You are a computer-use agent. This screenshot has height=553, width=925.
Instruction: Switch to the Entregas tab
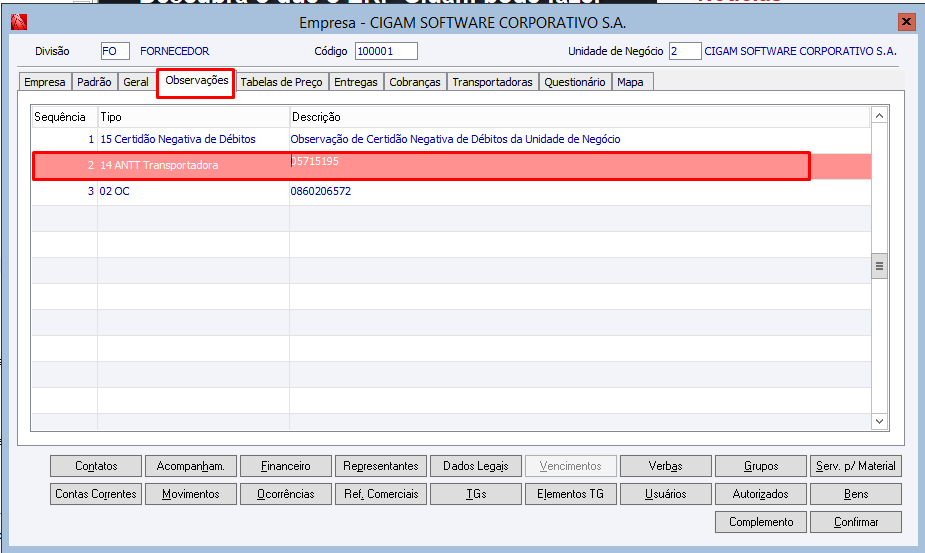[356, 82]
